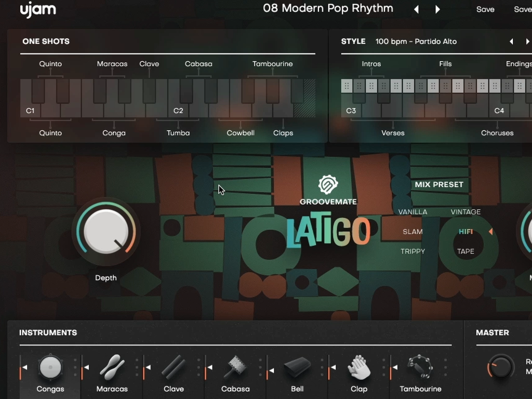This screenshot has height=399, width=532.
Task: Click the Master section knob
Action: click(500, 367)
